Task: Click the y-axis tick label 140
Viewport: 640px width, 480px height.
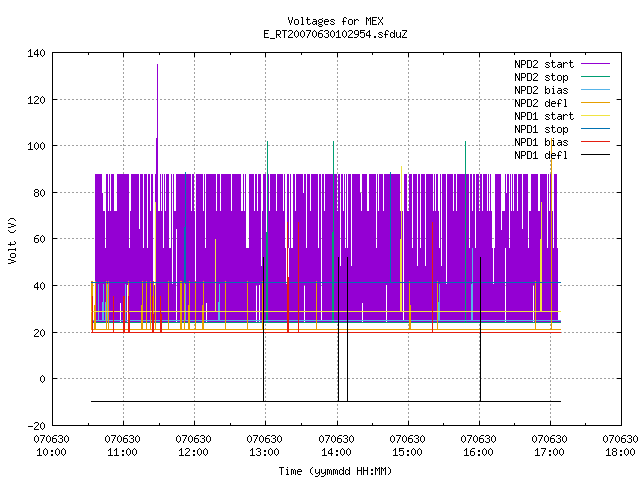Action: pos(36,53)
